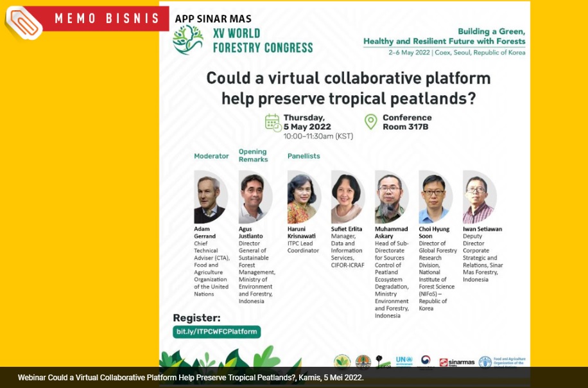
Task: Click the Sinarmas logo at the bottom
Action: click(x=456, y=362)
